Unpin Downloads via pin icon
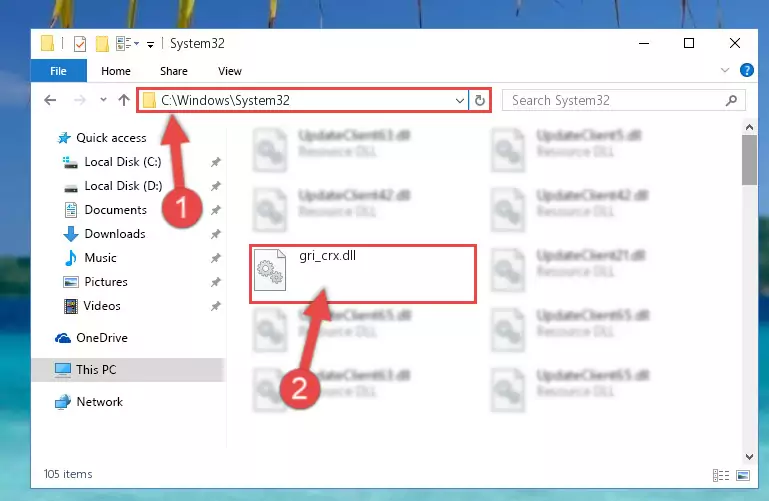 click(215, 234)
